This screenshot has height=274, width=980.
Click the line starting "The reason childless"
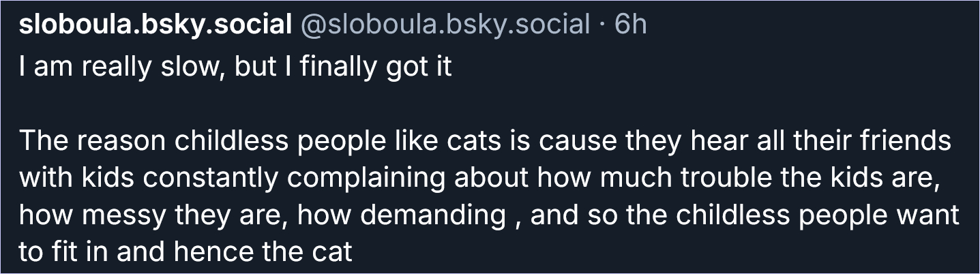point(484,142)
